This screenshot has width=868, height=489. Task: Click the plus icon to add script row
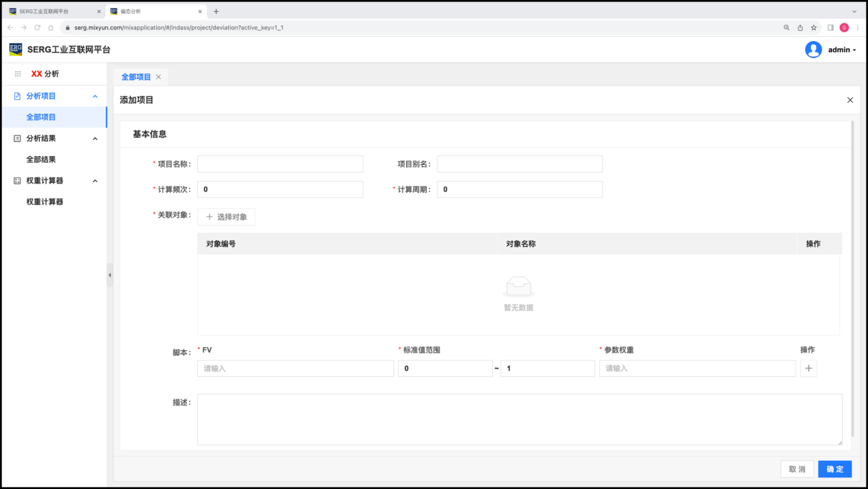[x=808, y=368]
